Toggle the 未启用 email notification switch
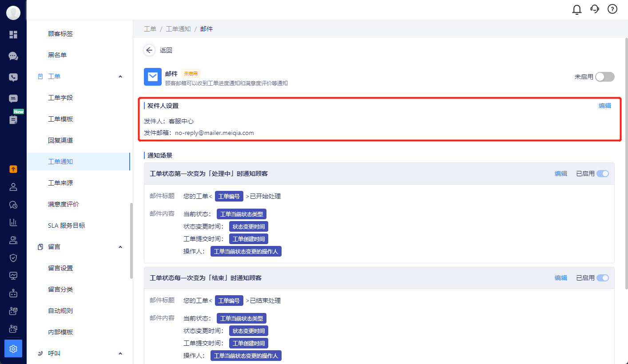The height and width of the screenshot is (364, 628). pyautogui.click(x=605, y=77)
